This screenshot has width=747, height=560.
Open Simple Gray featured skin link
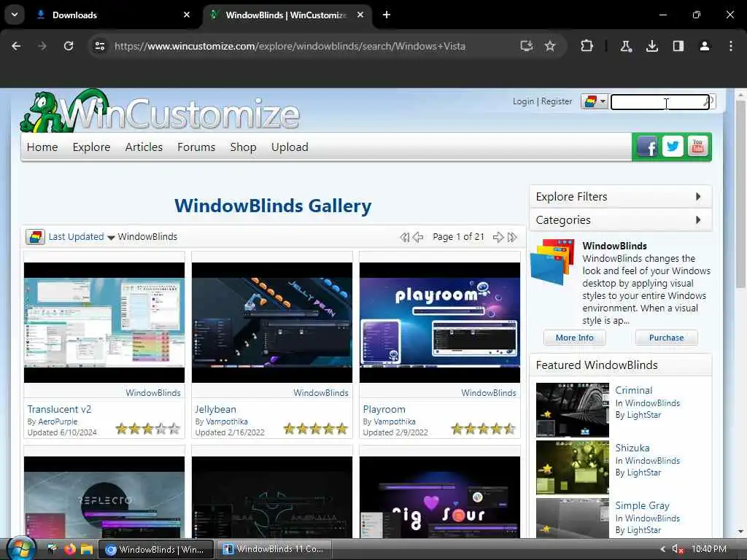click(642, 505)
